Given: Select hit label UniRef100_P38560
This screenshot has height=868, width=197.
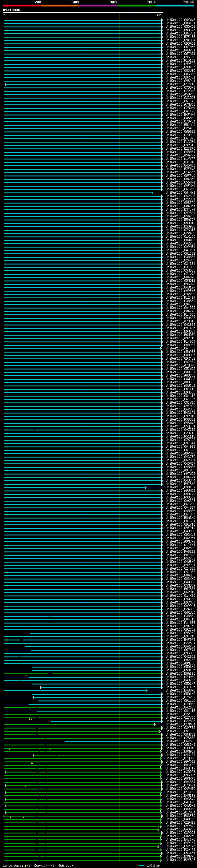Looking at the screenshot, I should coord(180,616).
